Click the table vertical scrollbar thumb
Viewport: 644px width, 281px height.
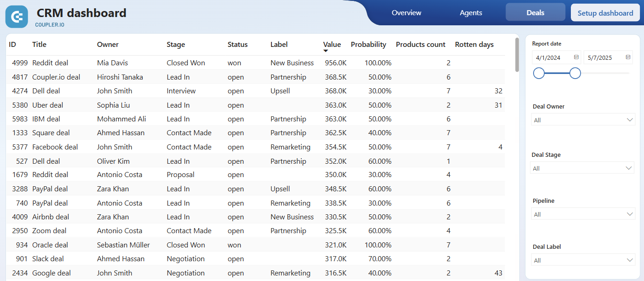(517, 54)
